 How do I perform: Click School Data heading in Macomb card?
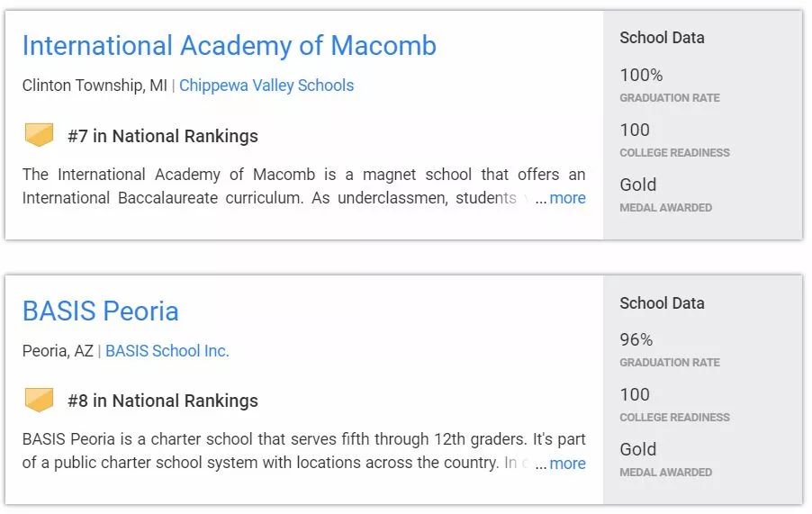[662, 38]
